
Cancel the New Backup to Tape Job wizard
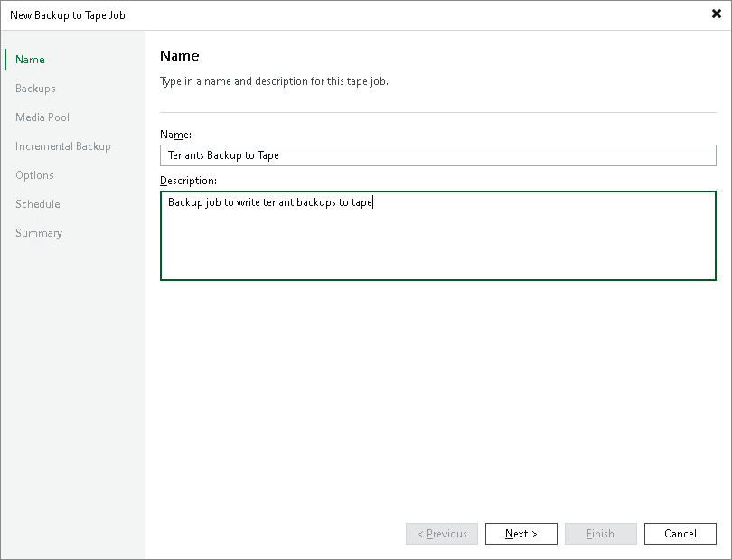click(680, 533)
